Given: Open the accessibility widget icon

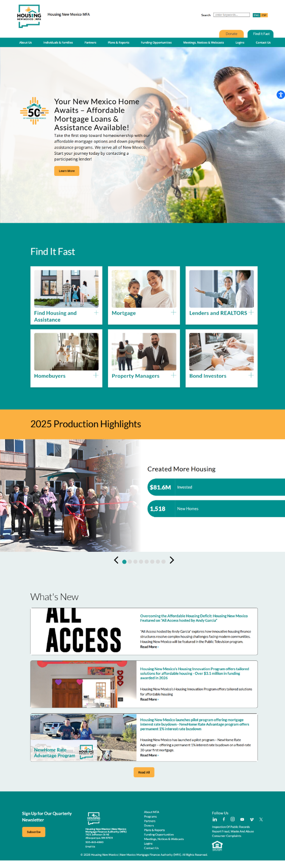Looking at the screenshot, I should click(281, 95).
